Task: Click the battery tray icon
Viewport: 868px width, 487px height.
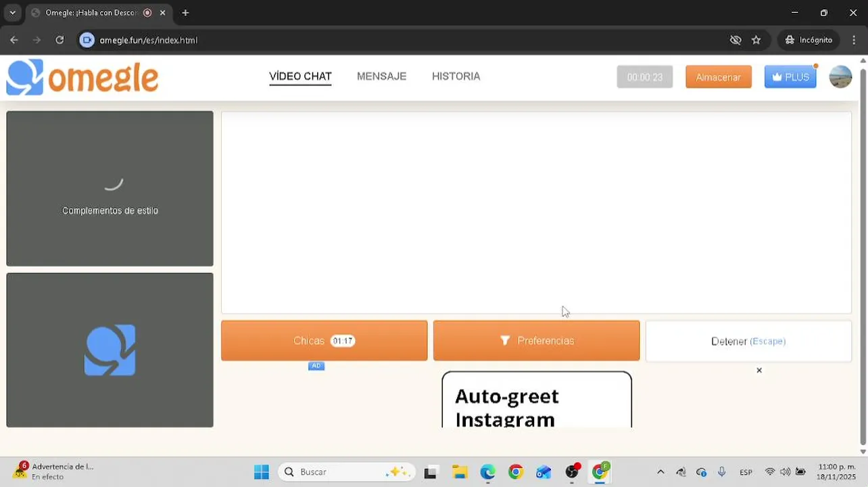Action: click(800, 472)
